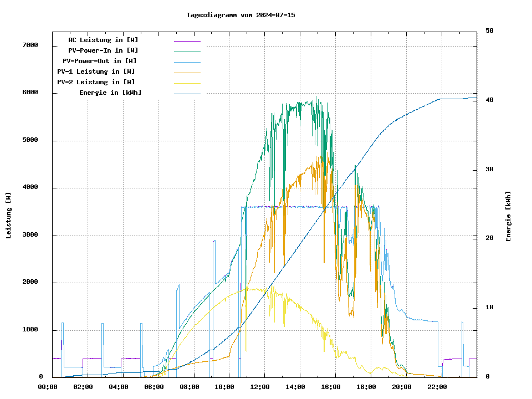Select the PV-Power-Out legend label
The height and width of the screenshot is (399, 532).
(99, 61)
